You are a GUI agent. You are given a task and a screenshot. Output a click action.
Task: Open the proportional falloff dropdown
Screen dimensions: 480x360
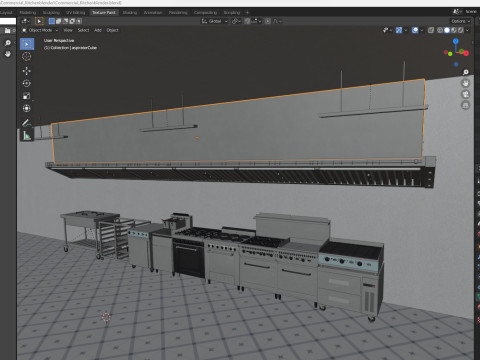277,21
